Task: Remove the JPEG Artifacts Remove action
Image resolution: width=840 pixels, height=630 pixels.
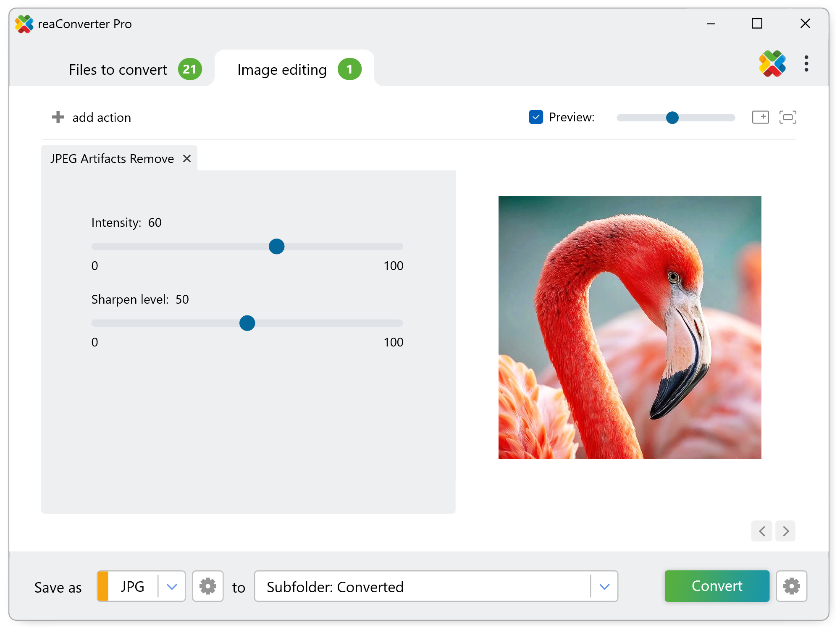Action: click(187, 158)
